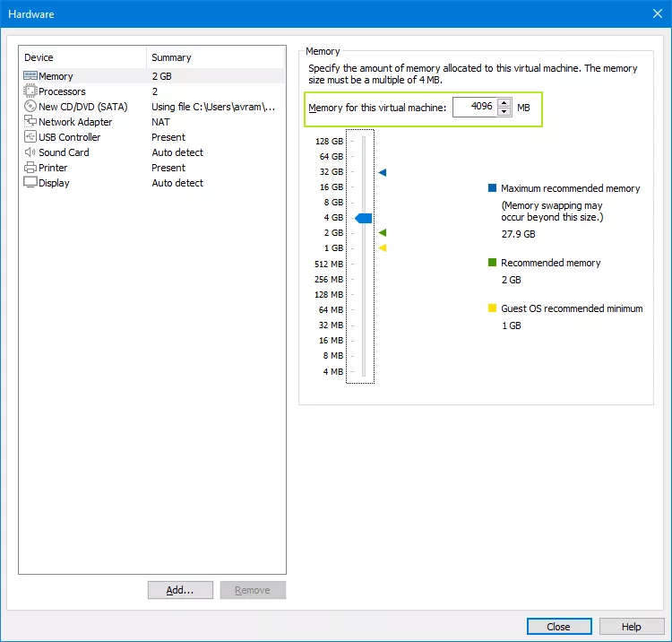672x642 pixels.
Task: Select the Printer row label
Action: [53, 168]
